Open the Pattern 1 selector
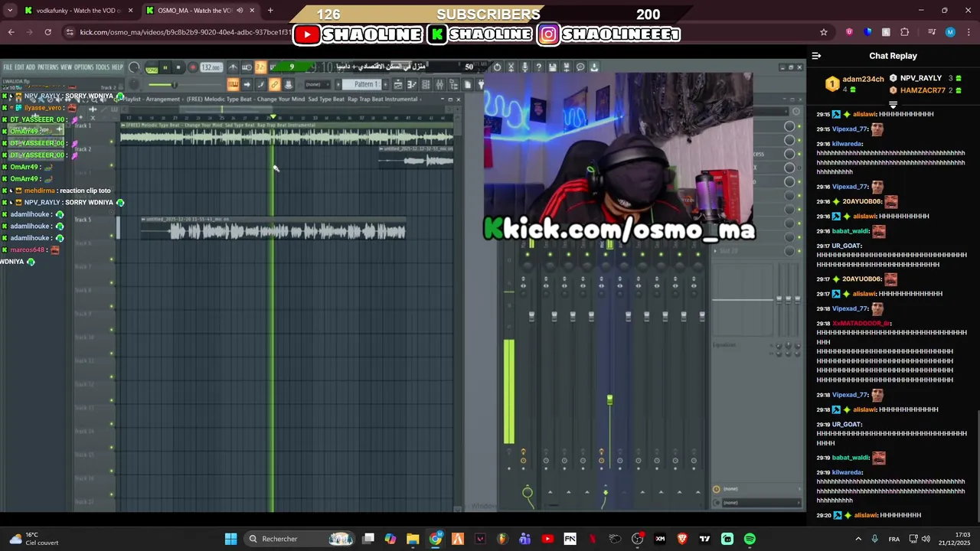The height and width of the screenshot is (551, 980). tap(364, 84)
